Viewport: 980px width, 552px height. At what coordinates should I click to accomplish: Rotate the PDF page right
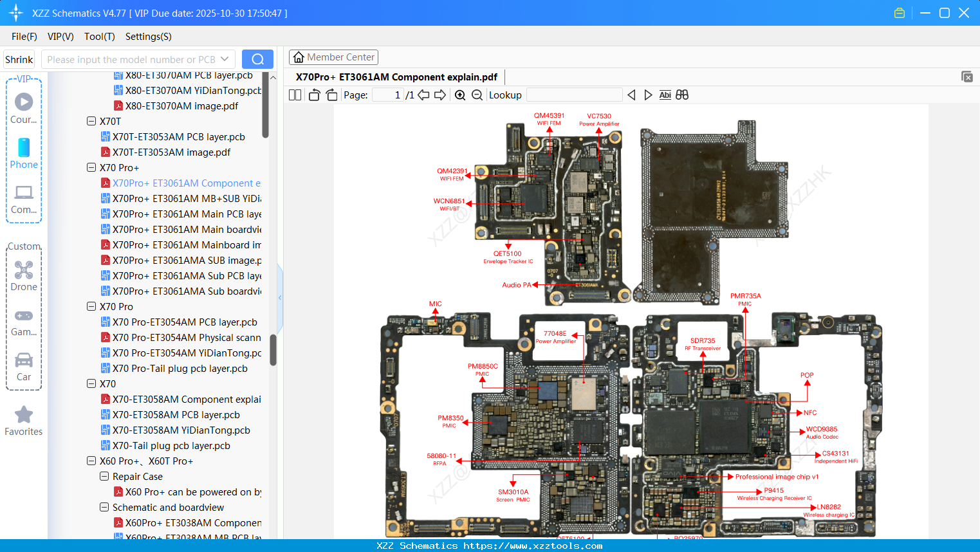click(x=331, y=95)
